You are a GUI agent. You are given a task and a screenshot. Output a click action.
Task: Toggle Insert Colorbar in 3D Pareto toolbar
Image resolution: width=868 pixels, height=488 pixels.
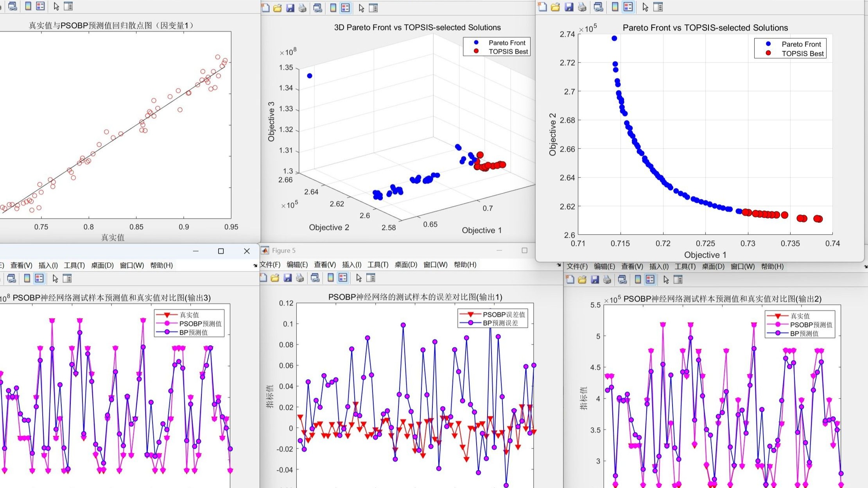333,8
